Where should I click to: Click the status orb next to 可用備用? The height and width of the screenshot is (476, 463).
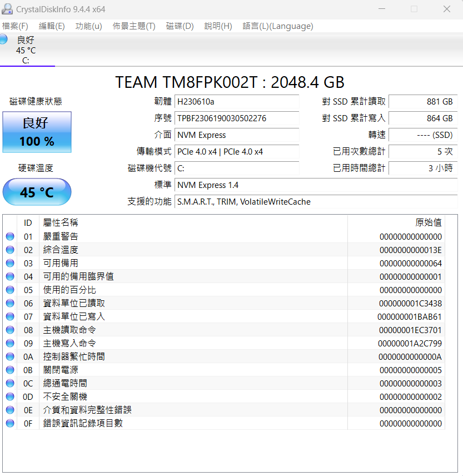click(x=10, y=263)
